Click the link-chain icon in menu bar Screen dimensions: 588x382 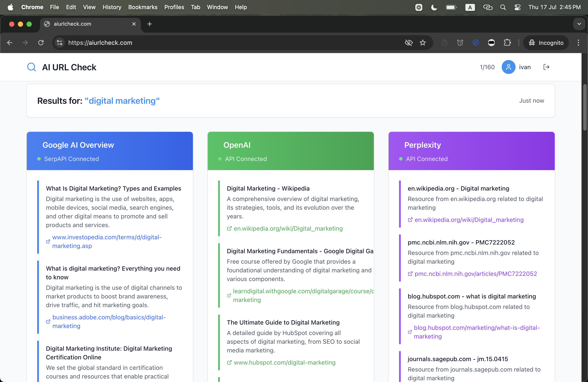(488, 7)
